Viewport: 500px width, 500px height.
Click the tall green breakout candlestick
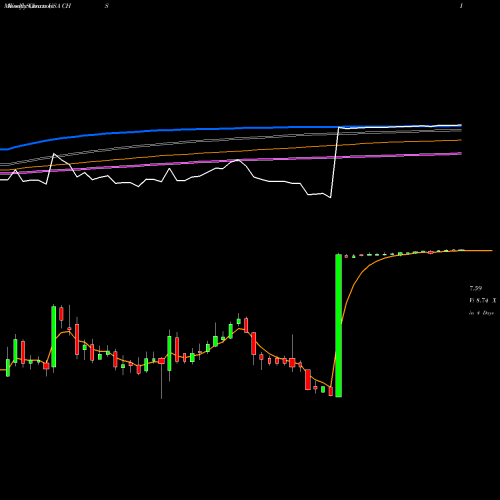[x=338, y=325]
